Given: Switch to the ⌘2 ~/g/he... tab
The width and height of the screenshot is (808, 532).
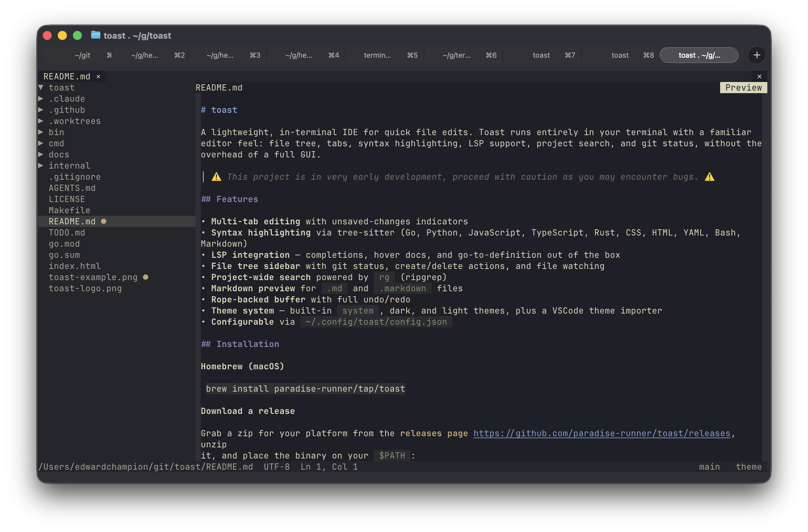Looking at the screenshot, I should click(151, 55).
